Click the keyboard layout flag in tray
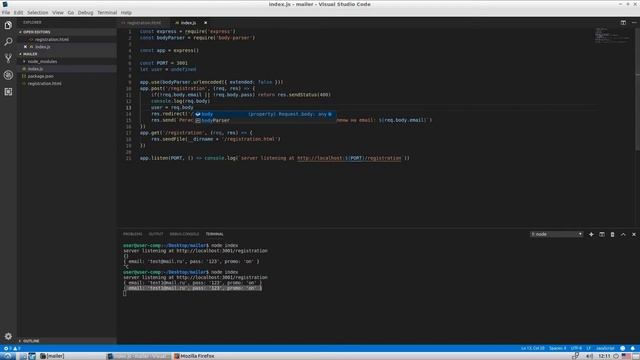This screenshot has width=640, height=360. 626,356
